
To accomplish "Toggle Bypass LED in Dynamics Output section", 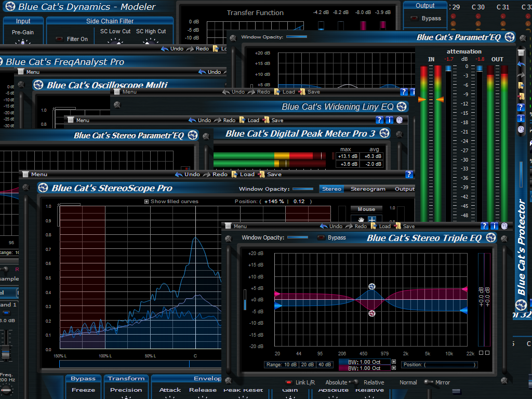I will (414, 18).
